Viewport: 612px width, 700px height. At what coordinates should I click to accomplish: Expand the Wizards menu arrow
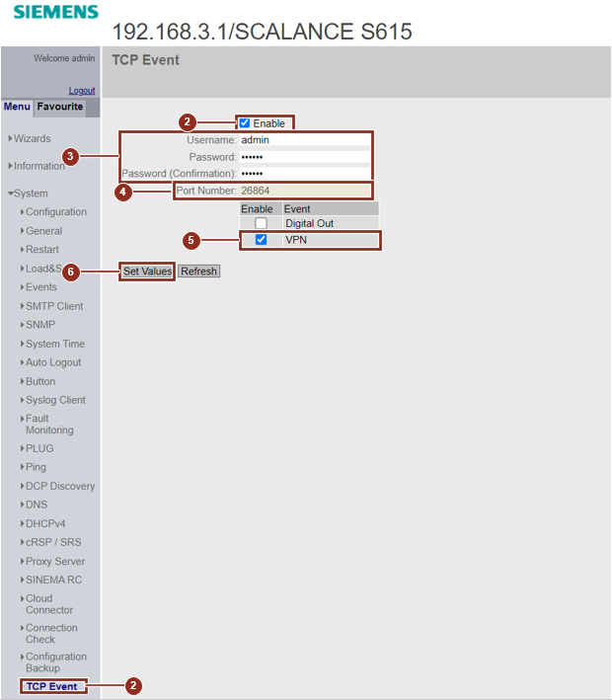(x=10, y=139)
